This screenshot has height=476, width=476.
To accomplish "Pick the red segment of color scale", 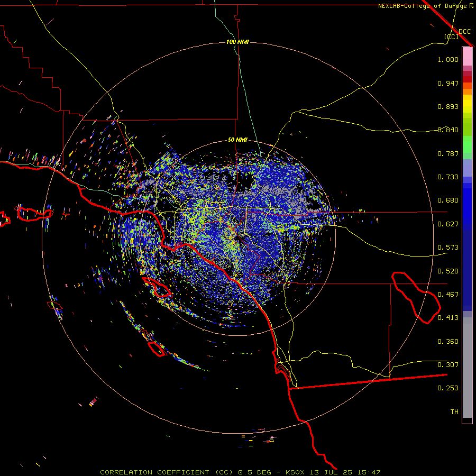I will (x=467, y=79).
